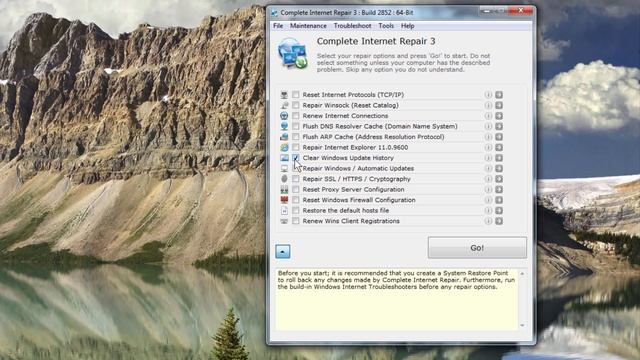640x360 pixels.
Task: Run arrow for Repair Windows / Automatic Updates
Action: (499, 169)
